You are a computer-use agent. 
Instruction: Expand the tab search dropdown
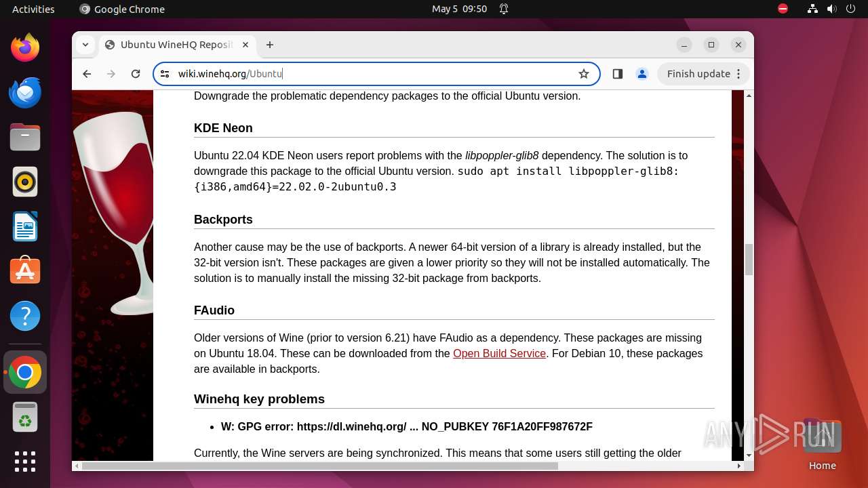pyautogui.click(x=85, y=45)
